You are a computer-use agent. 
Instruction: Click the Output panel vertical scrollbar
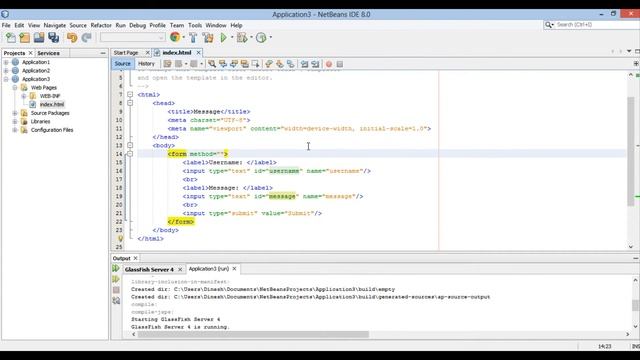(x=635, y=304)
